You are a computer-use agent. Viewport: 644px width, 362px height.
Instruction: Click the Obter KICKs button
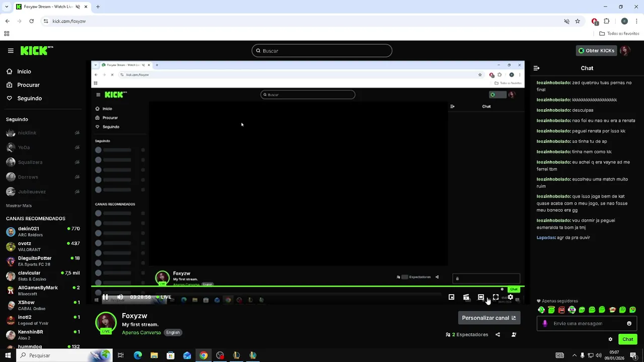tap(596, 51)
